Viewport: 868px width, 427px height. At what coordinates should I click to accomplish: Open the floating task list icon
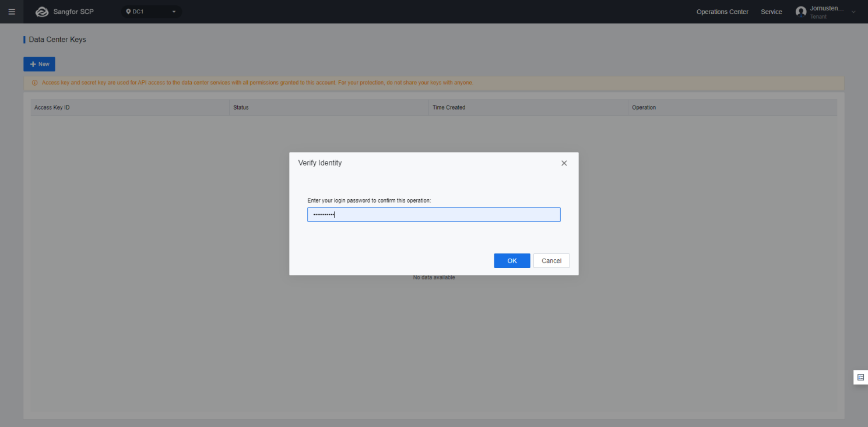click(860, 377)
